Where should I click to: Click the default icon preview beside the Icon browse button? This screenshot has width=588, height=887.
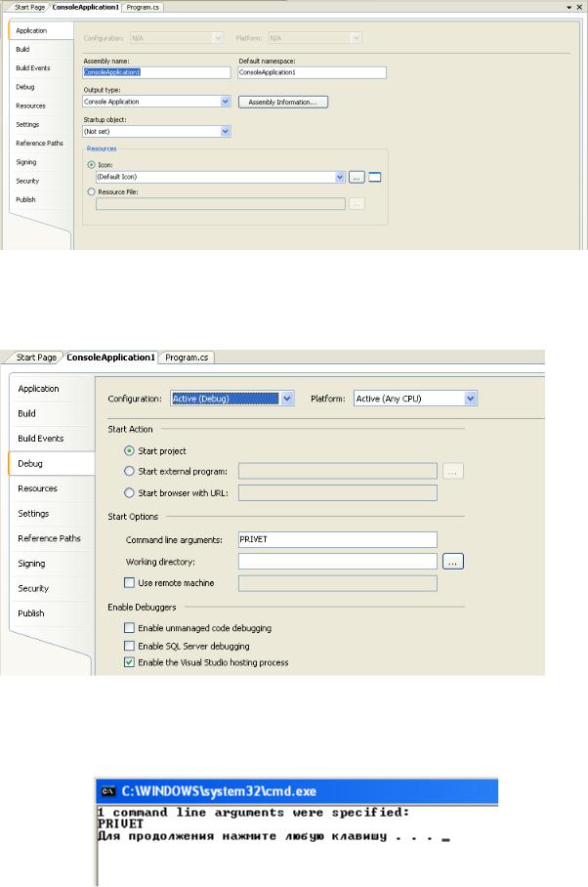pos(375,177)
